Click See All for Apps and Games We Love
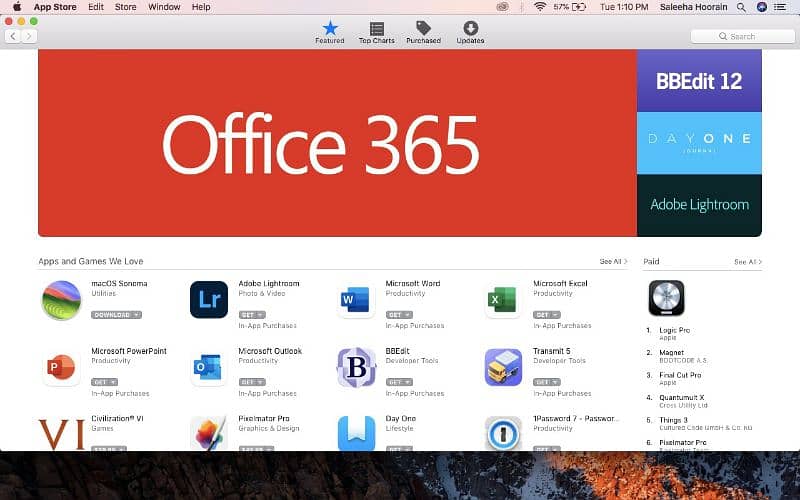This screenshot has width=800, height=500. click(612, 262)
